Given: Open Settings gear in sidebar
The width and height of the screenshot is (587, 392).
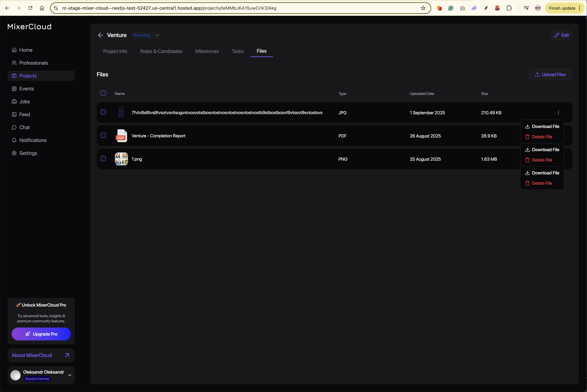Looking at the screenshot, I should [x=14, y=153].
